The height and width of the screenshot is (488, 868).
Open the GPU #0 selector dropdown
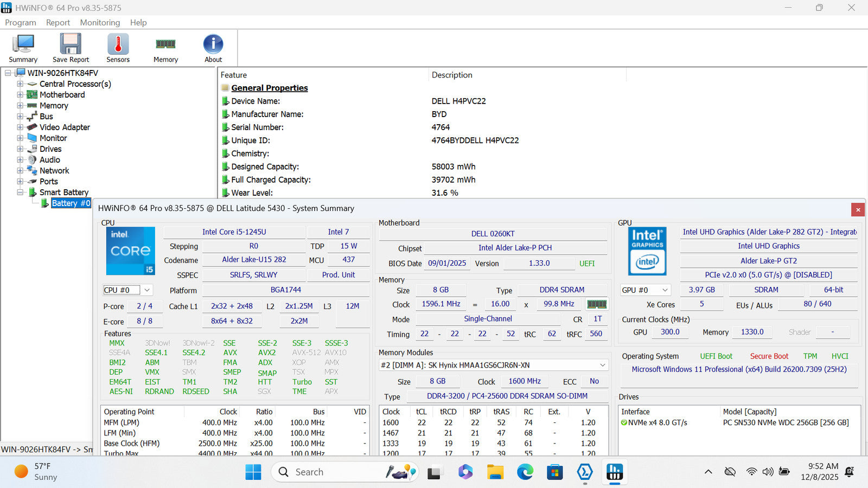point(665,290)
